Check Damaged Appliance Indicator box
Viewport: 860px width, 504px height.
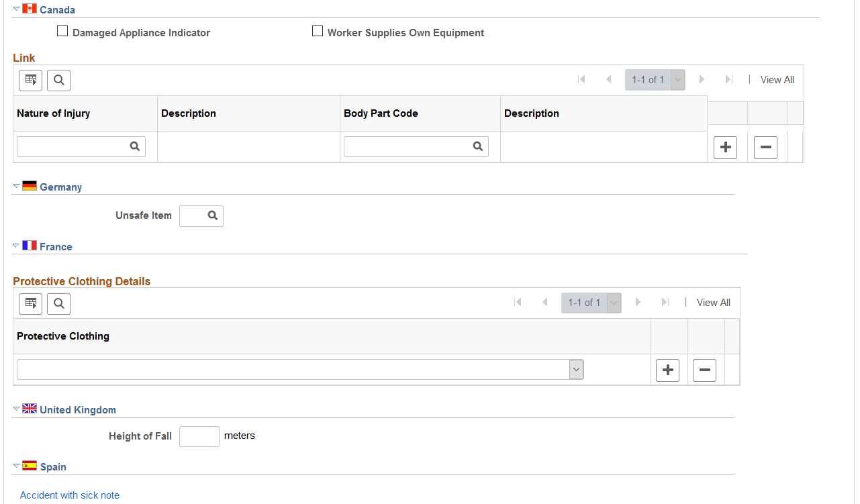(62, 31)
